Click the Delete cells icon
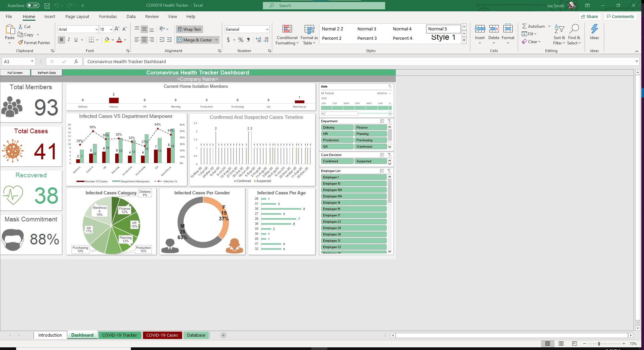 494,29
